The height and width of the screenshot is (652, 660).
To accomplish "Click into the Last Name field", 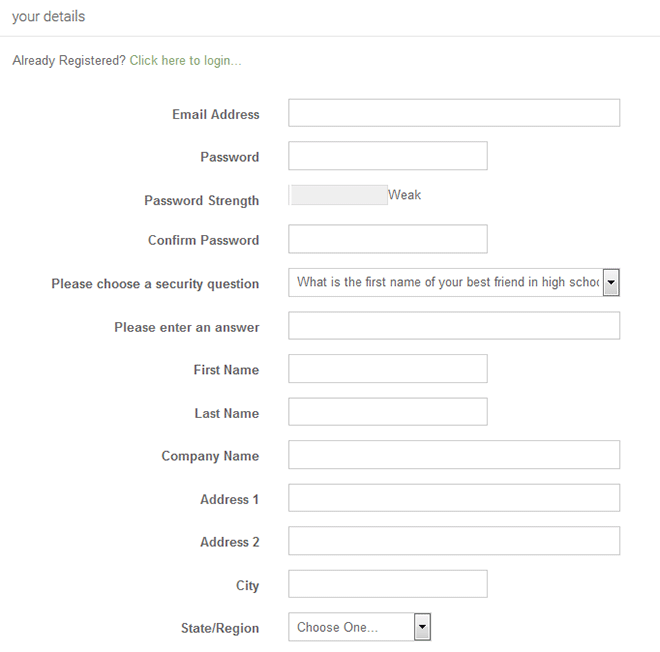I will pos(387,412).
